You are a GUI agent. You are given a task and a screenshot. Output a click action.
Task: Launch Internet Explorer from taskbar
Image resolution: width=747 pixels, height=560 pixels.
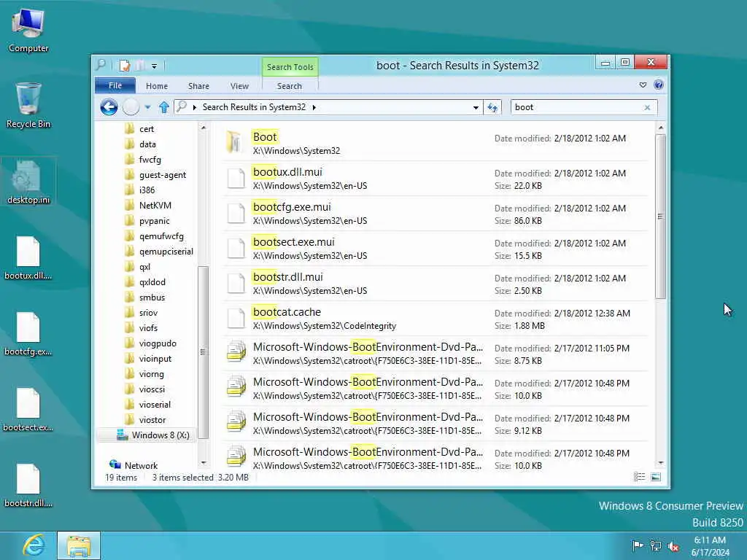pos(34,545)
